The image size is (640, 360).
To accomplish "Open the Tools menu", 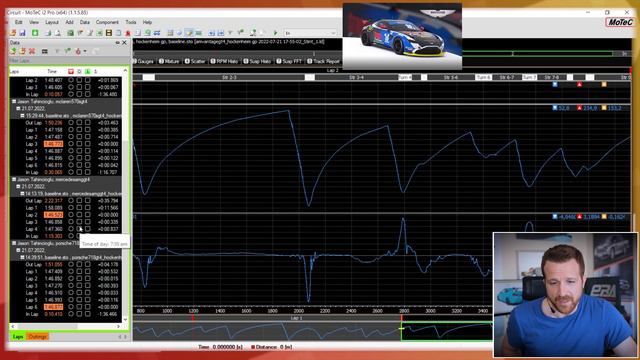I will click(131, 22).
